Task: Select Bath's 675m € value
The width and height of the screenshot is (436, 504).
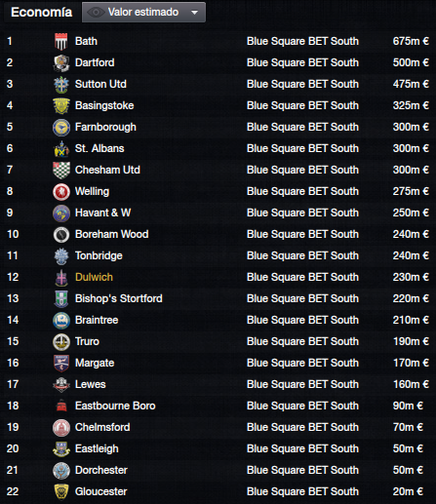Action: click(x=411, y=41)
